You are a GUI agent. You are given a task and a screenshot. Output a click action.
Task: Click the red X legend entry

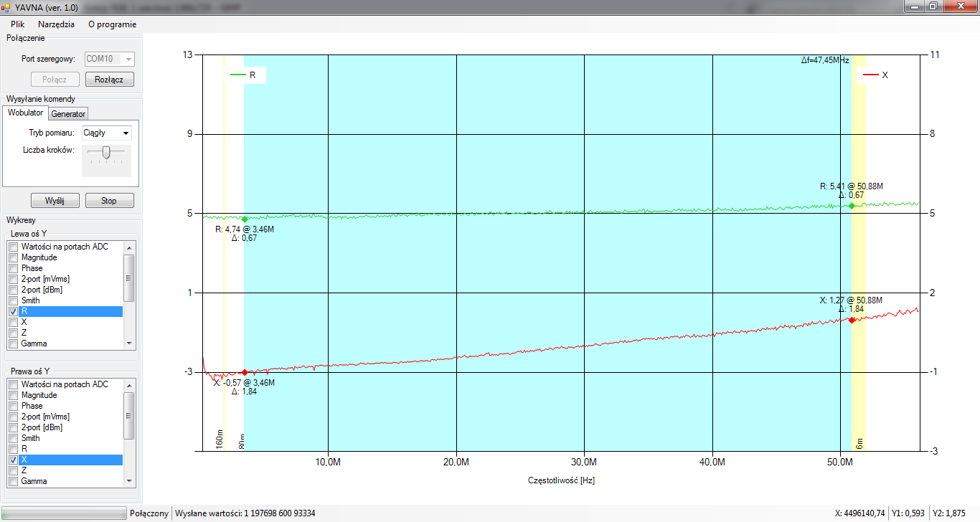(x=876, y=75)
